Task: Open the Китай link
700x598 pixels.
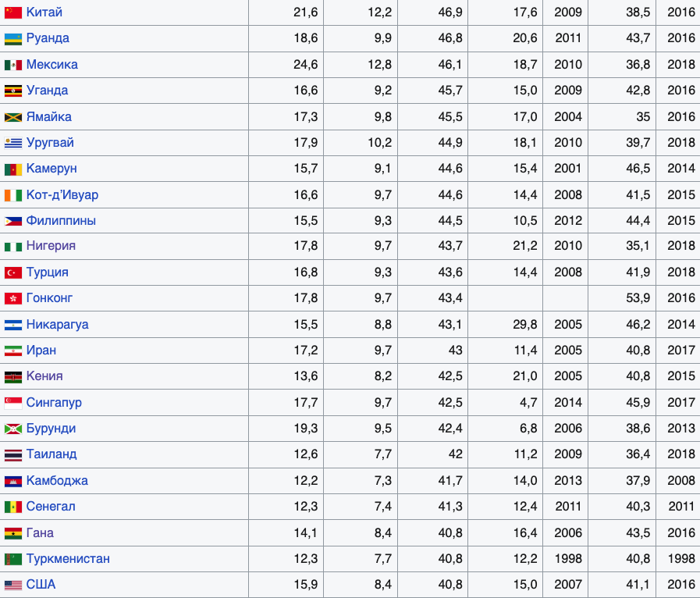Action: point(44,12)
